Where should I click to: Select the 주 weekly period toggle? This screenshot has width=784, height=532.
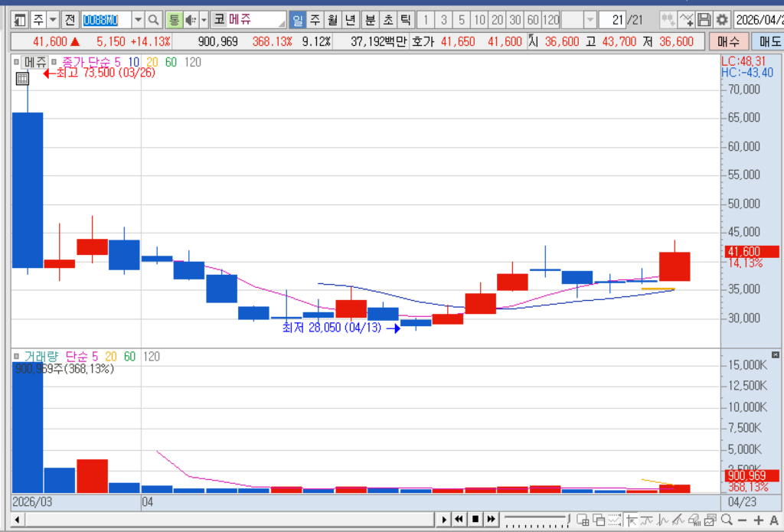pyautogui.click(x=315, y=20)
